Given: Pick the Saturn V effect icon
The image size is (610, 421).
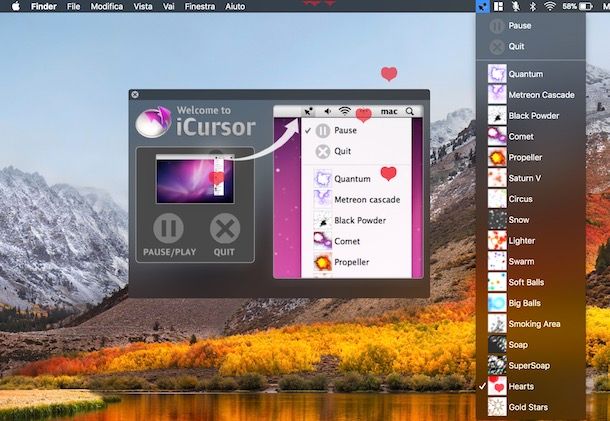Looking at the screenshot, I should click(x=497, y=178).
